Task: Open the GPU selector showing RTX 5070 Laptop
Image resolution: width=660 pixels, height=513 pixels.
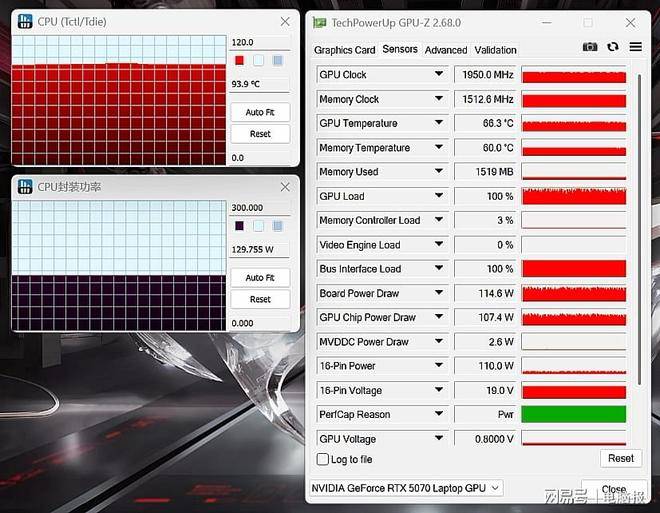Action: click(406, 488)
